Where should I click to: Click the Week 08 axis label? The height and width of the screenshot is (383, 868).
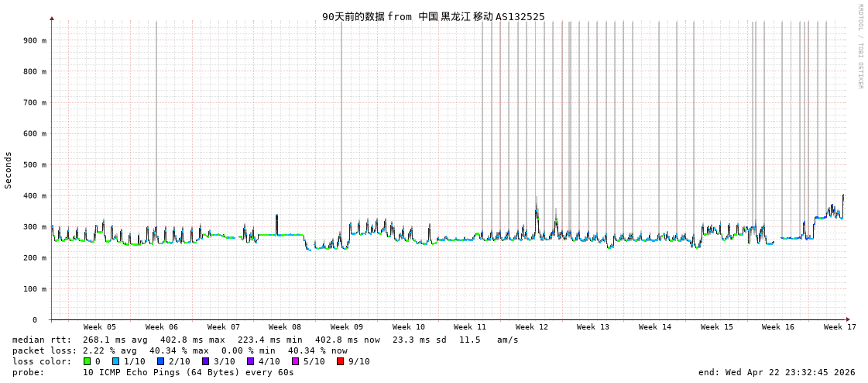pyautogui.click(x=284, y=327)
